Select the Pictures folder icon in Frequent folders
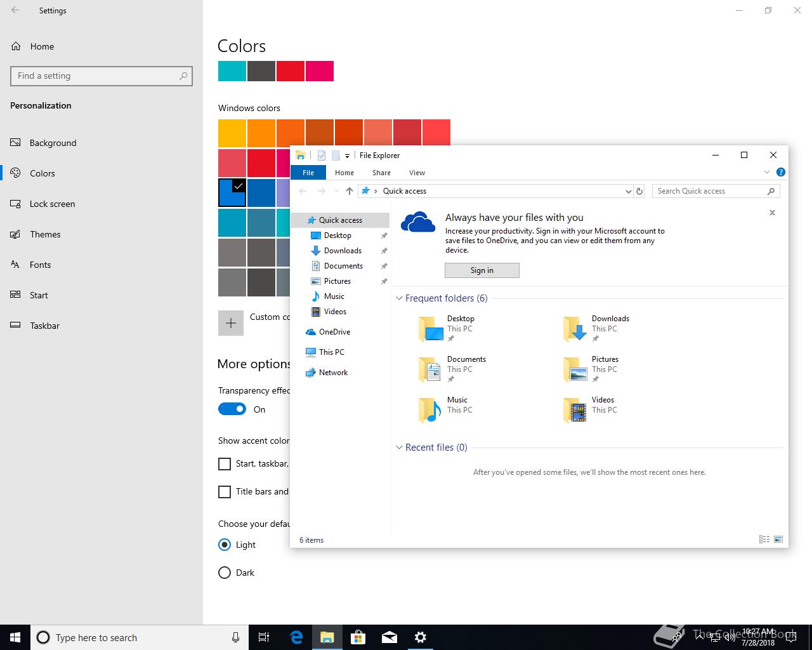Viewport: 812px width, 650px height. (576, 369)
